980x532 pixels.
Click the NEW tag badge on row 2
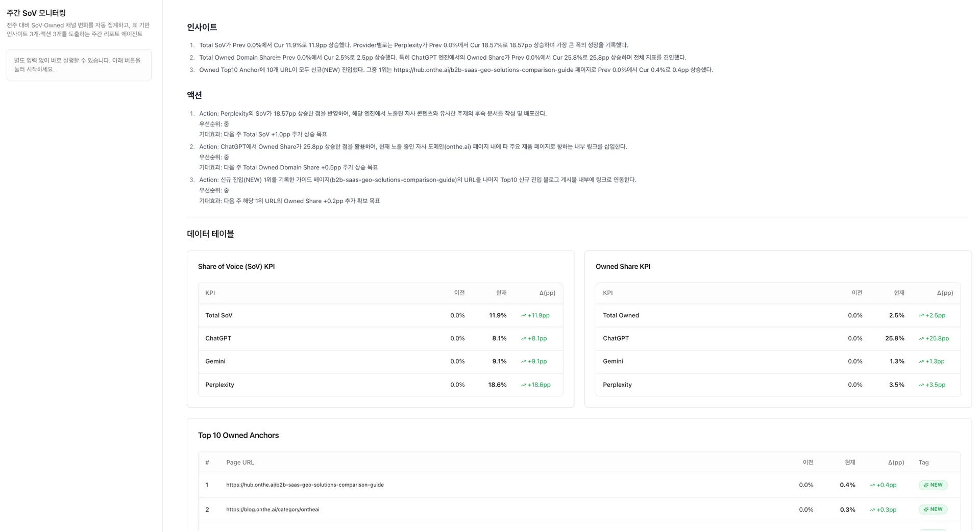(933, 510)
